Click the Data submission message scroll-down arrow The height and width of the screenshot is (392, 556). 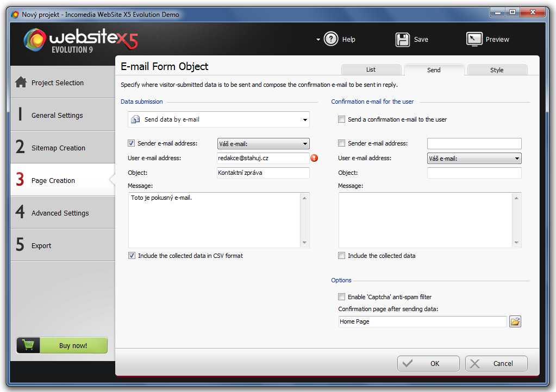click(x=304, y=243)
